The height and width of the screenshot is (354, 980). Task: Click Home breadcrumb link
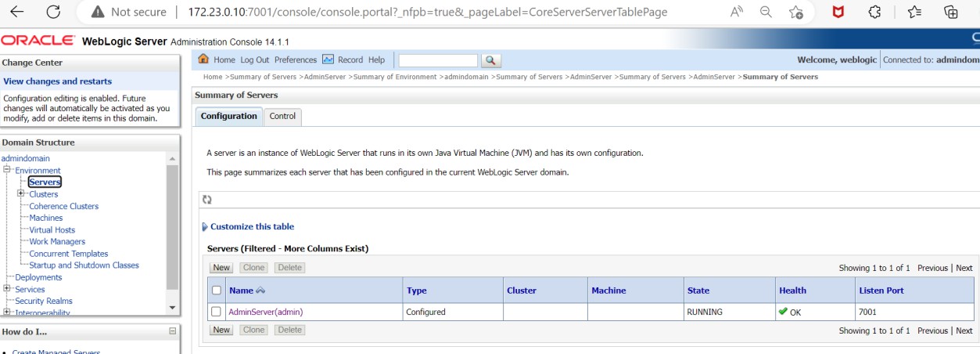click(x=213, y=77)
